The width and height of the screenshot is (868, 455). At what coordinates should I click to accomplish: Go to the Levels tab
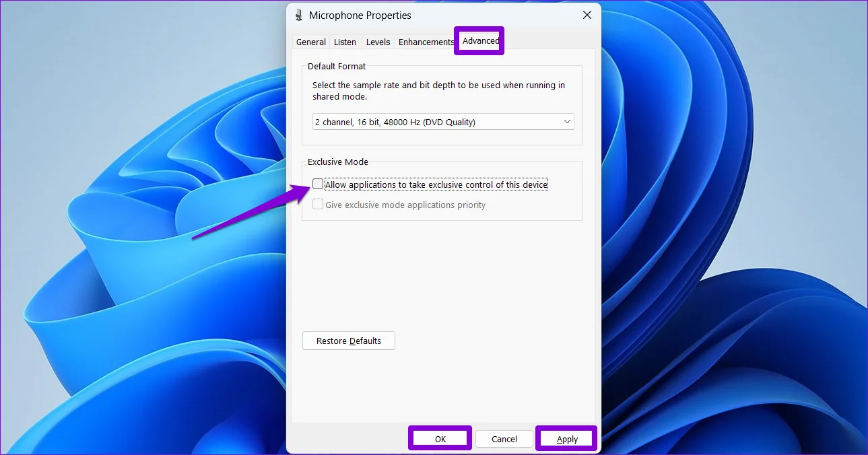tap(378, 42)
